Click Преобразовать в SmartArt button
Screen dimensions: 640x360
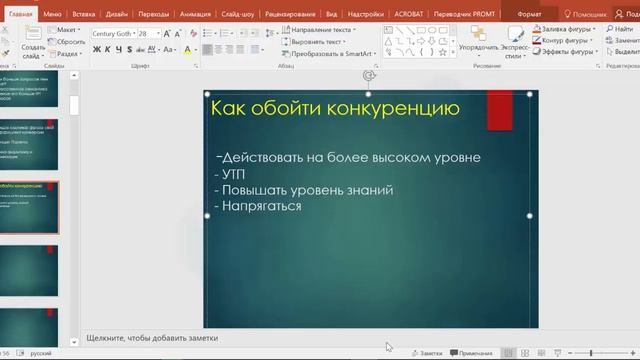pyautogui.click(x=329, y=54)
